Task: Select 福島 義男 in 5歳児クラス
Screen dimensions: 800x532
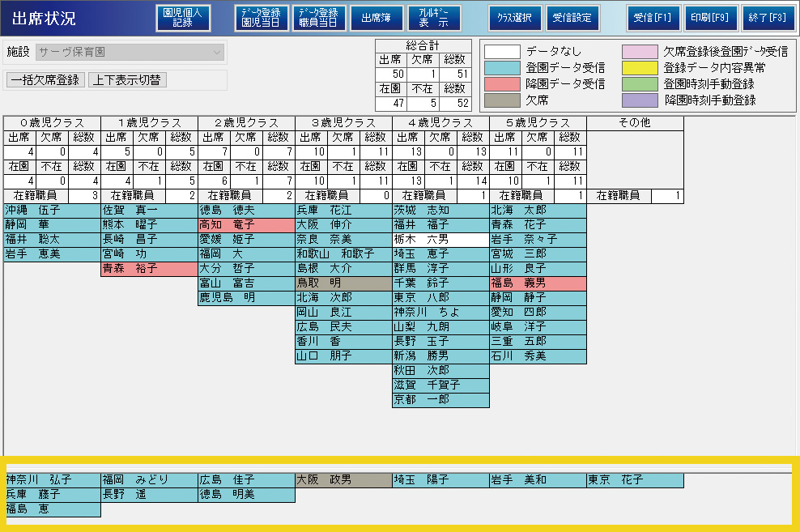Action: (538, 283)
